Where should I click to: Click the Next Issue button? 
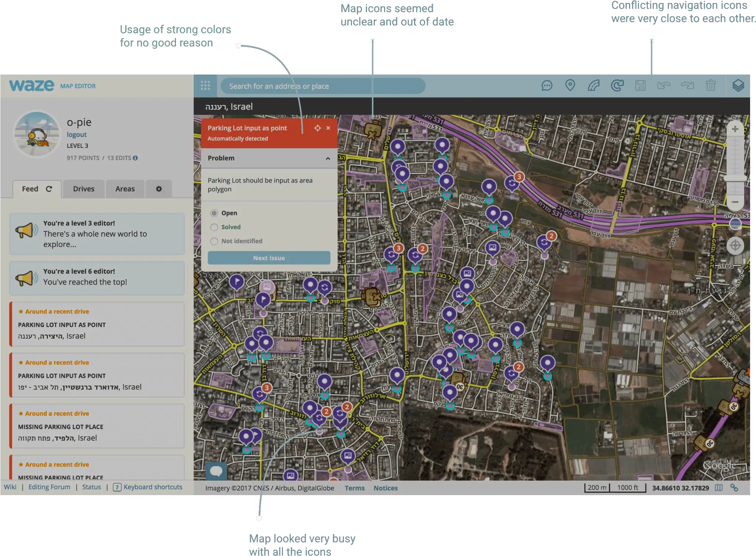[269, 258]
